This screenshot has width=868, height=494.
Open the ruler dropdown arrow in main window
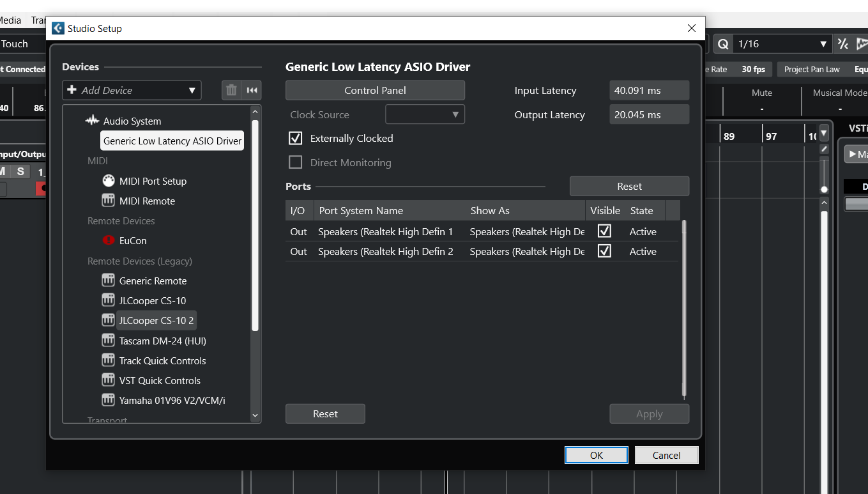tap(824, 134)
